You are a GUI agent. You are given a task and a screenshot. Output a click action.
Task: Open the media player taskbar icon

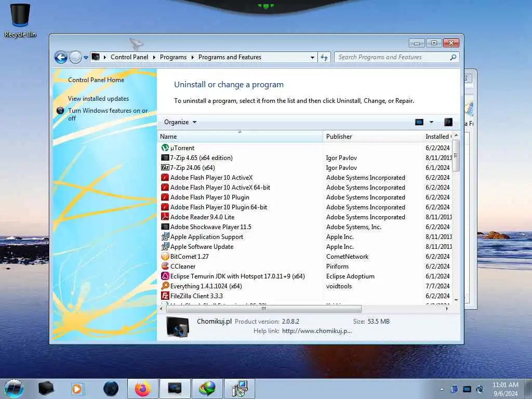tap(77, 389)
